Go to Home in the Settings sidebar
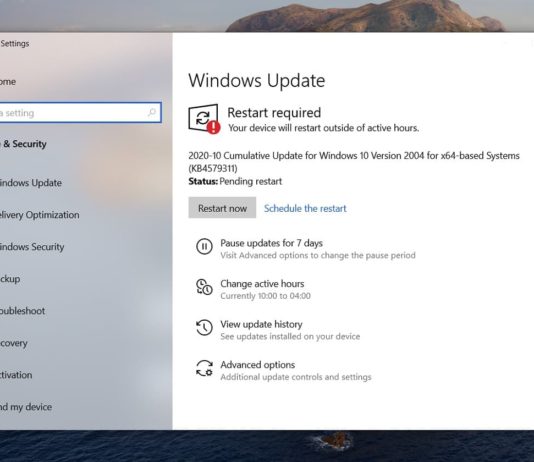 click(x=8, y=82)
